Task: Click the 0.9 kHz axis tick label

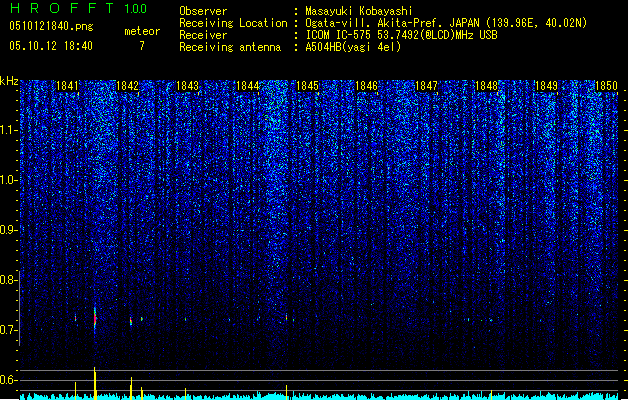Action: coord(7,230)
